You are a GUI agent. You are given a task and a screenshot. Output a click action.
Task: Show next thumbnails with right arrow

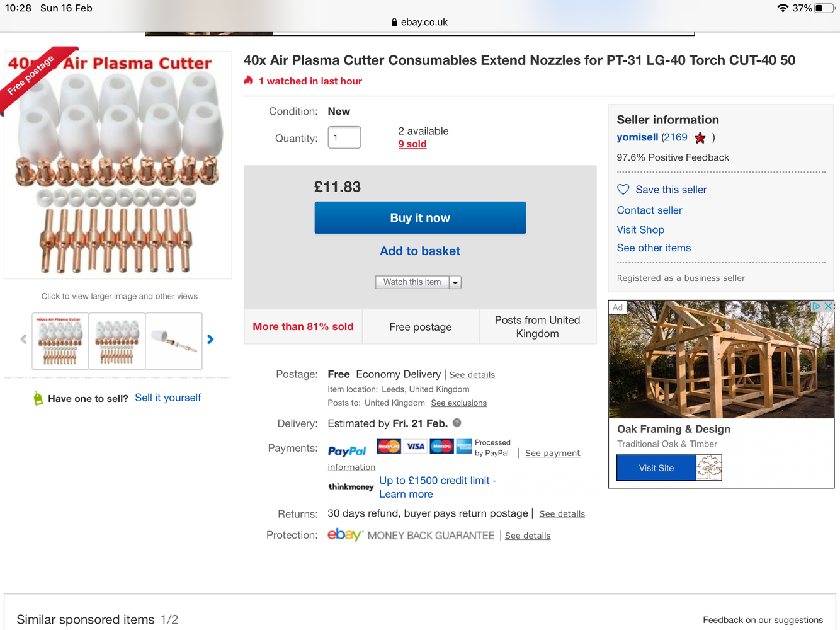(x=210, y=340)
